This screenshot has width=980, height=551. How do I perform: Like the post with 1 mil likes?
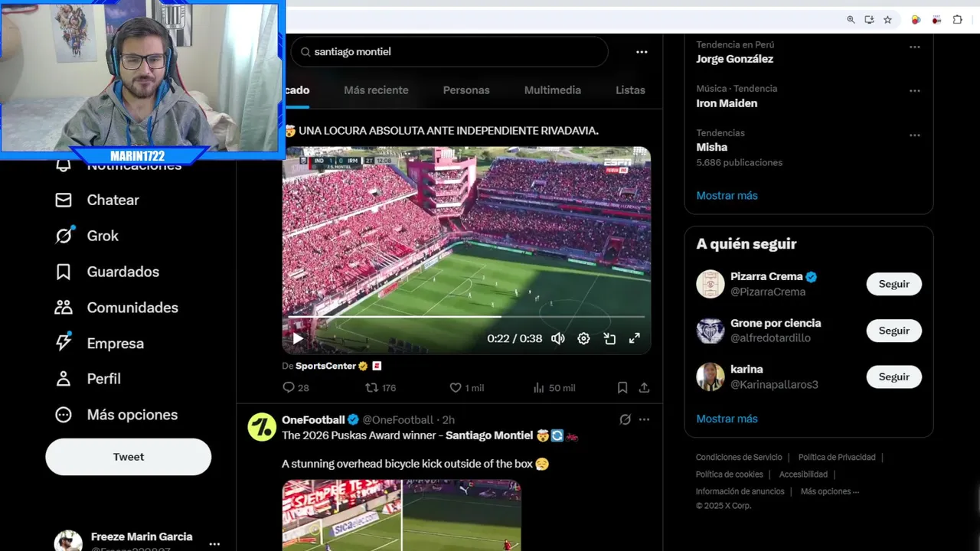coord(466,388)
